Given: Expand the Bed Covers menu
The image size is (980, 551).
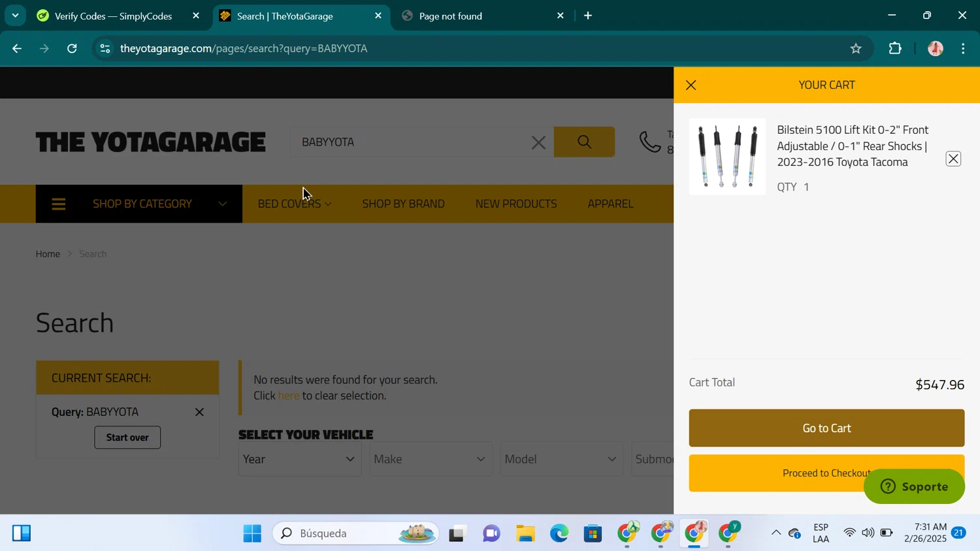Looking at the screenshot, I should (295, 204).
